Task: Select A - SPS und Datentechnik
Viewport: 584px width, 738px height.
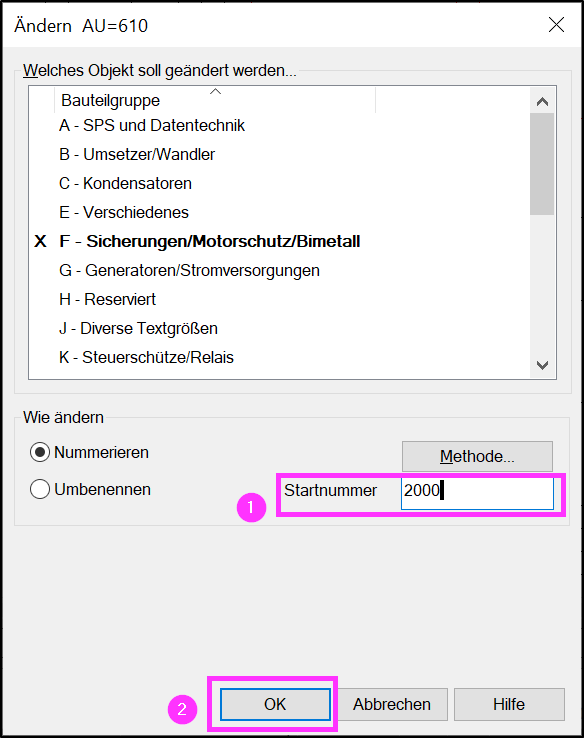Action: tap(152, 126)
